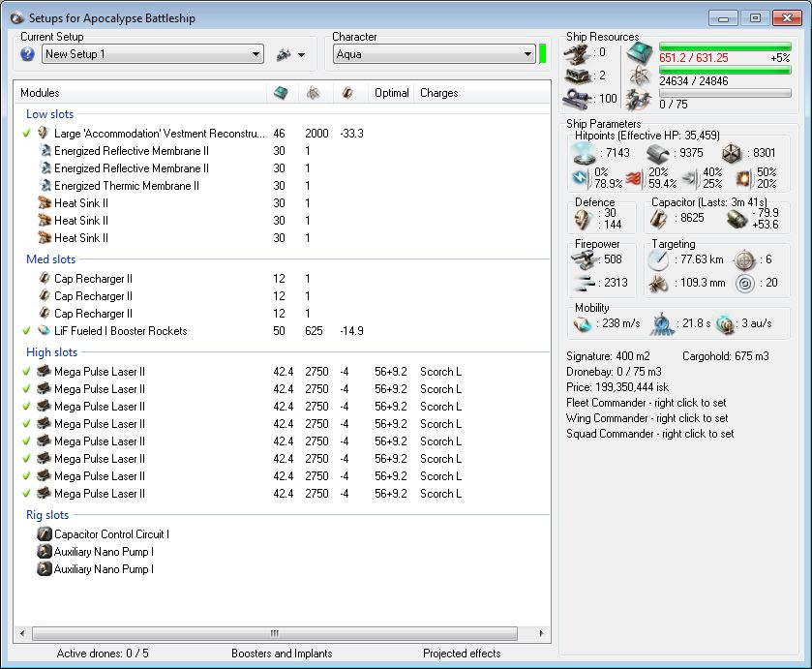Collapse the Low slots group
Screen dimensions: 812x669
[49, 114]
